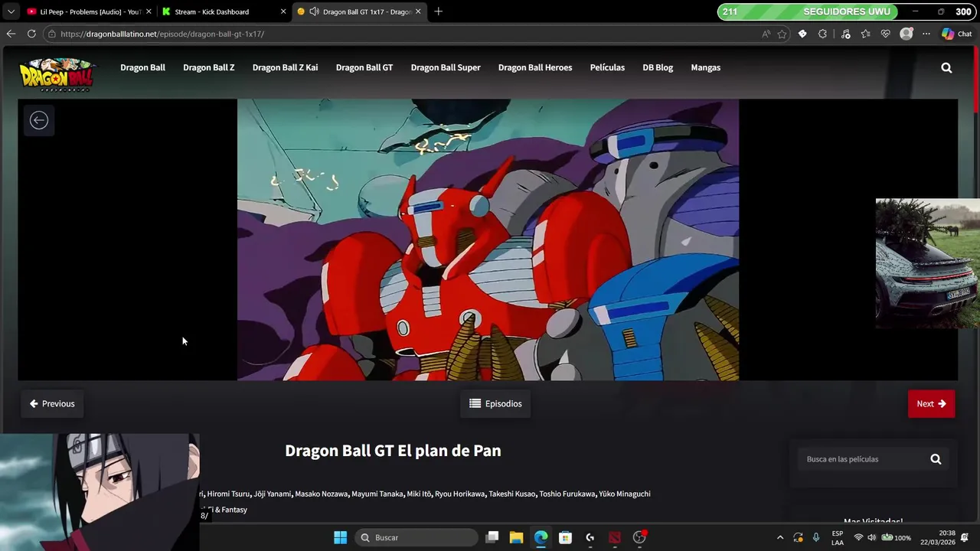Switch to the Stream - Kick Dashboard tab
This screenshot has height=551, width=980.
pyautogui.click(x=224, y=11)
